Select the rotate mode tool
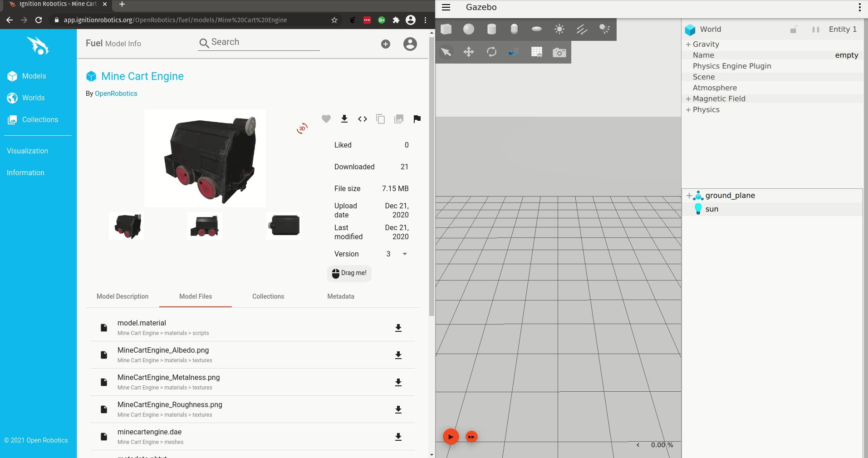Screen dimensions: 868x458 [491, 52]
